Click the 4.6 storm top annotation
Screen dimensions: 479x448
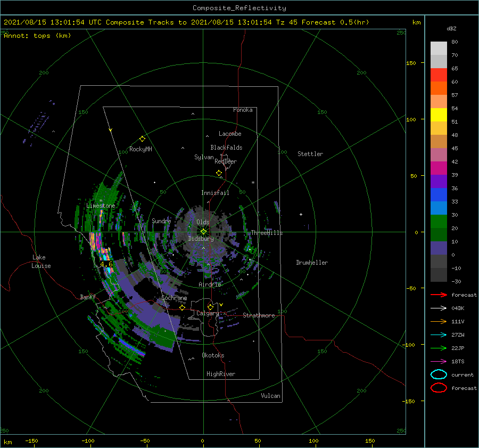coord(106,264)
